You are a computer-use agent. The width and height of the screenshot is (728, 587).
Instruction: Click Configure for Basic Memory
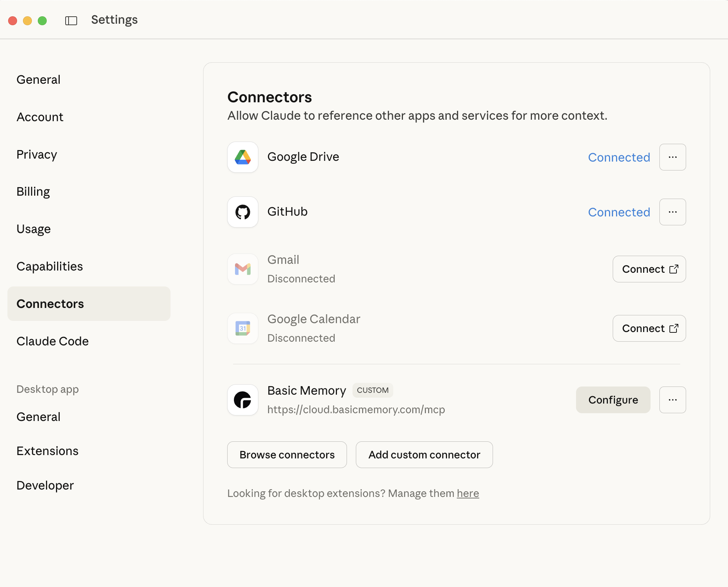pos(613,400)
